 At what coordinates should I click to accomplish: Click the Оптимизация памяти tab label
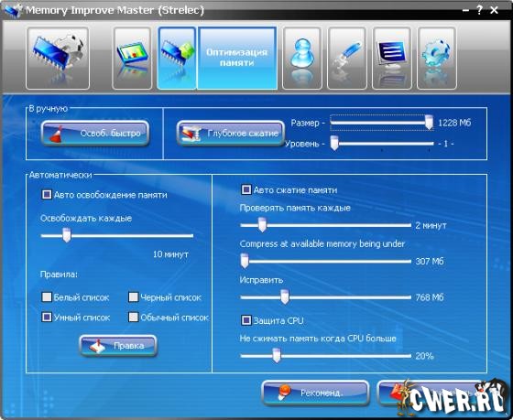point(237,58)
